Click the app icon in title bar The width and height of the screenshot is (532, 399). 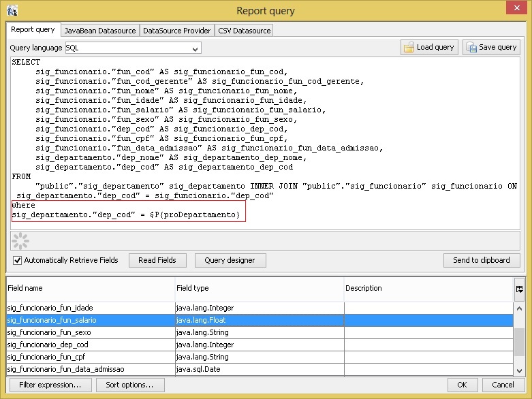(x=12, y=10)
